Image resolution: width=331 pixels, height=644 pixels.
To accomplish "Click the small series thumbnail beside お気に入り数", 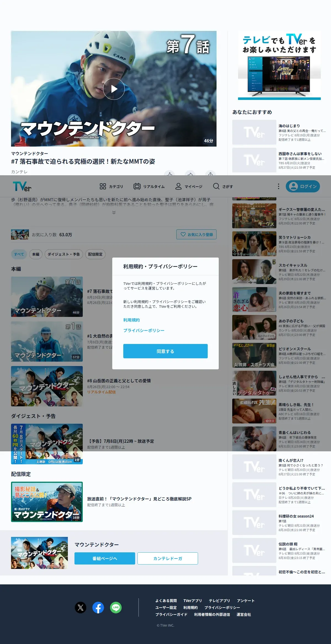I will point(20,234).
